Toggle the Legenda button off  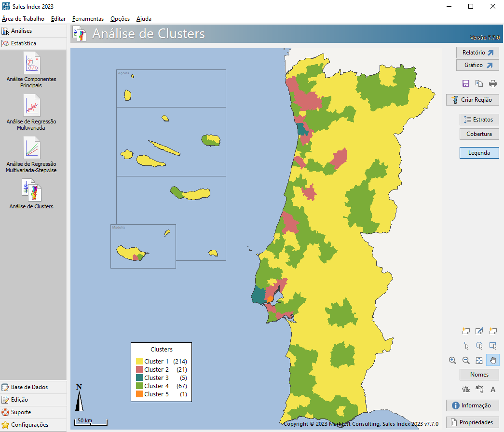tap(479, 153)
